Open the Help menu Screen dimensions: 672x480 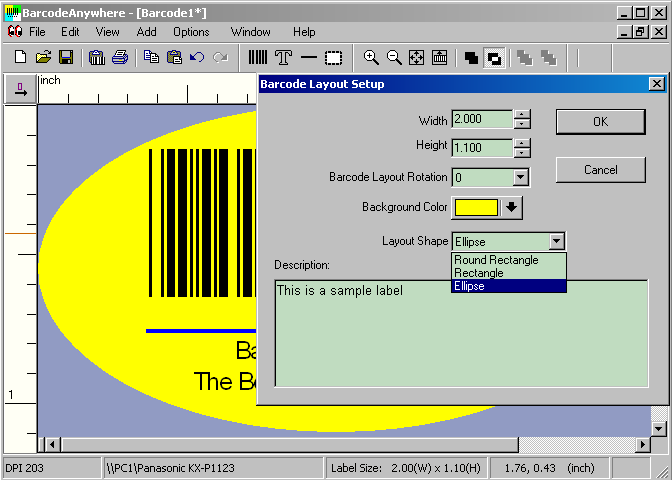304,32
